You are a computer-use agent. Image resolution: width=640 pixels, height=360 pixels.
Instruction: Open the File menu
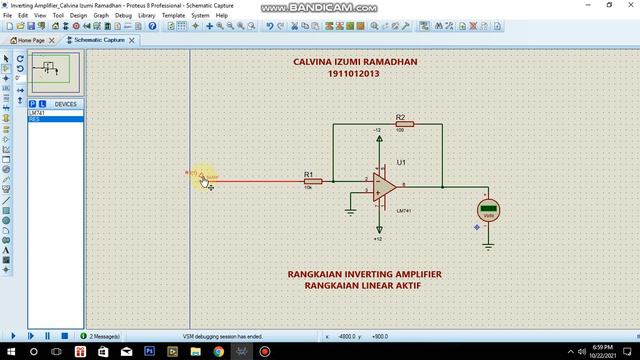pos(7,16)
